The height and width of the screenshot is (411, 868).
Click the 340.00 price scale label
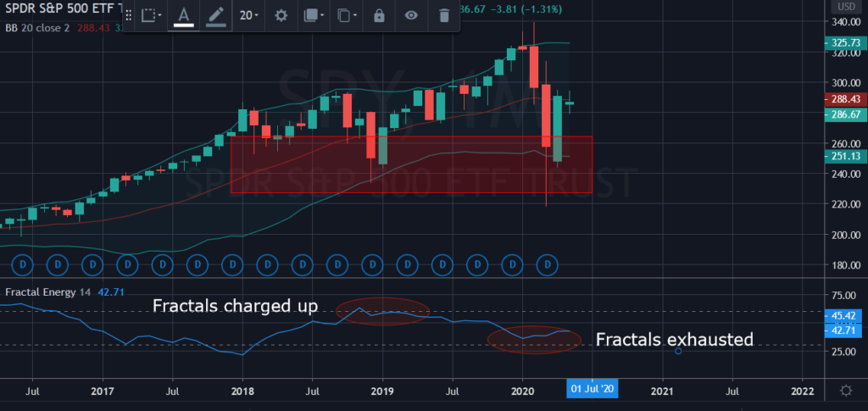point(845,22)
